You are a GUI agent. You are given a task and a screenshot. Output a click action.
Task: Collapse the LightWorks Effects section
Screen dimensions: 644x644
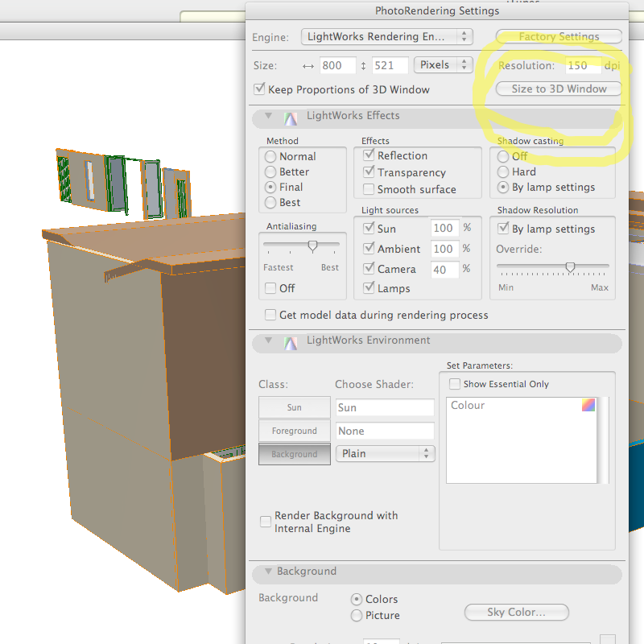[x=268, y=116]
